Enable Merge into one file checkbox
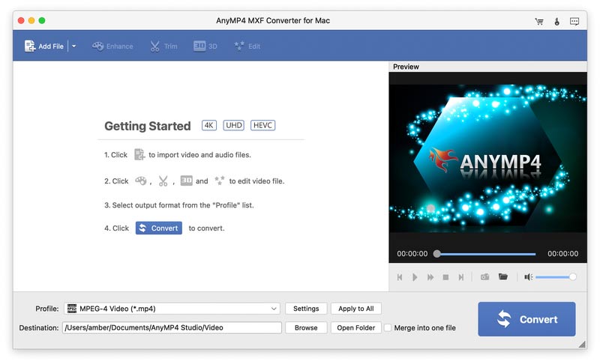Screen dimensions: 600x364 pyautogui.click(x=388, y=328)
